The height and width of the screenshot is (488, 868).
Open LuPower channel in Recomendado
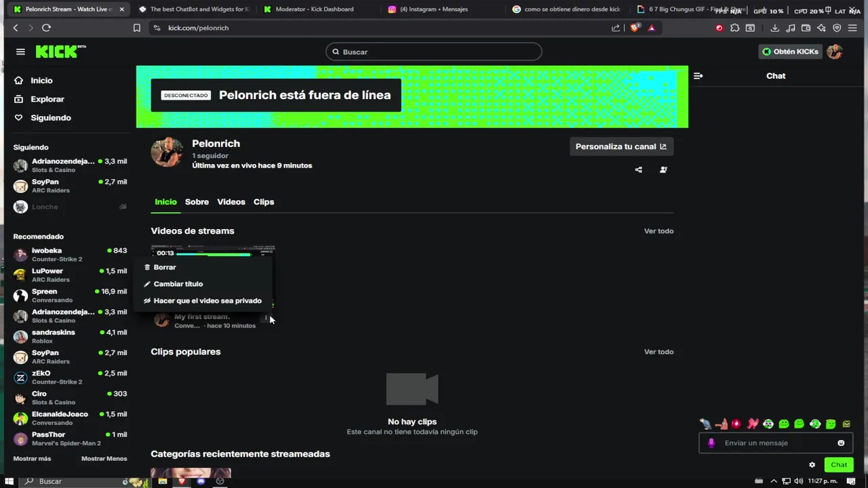pyautogui.click(x=70, y=274)
